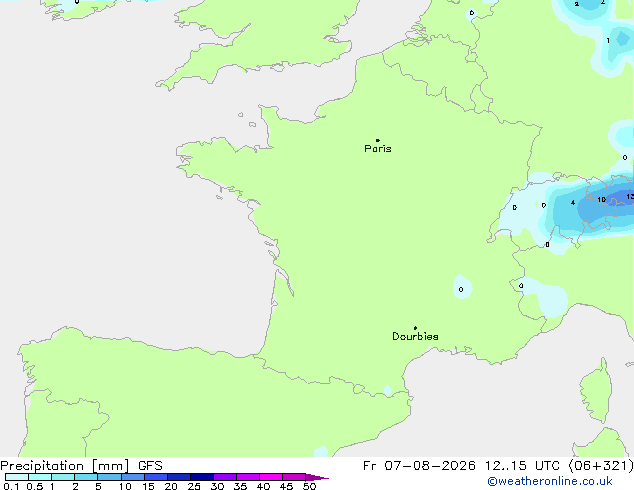
Task: Click the '12..15 UTC' time text
Action: [x=522, y=466]
